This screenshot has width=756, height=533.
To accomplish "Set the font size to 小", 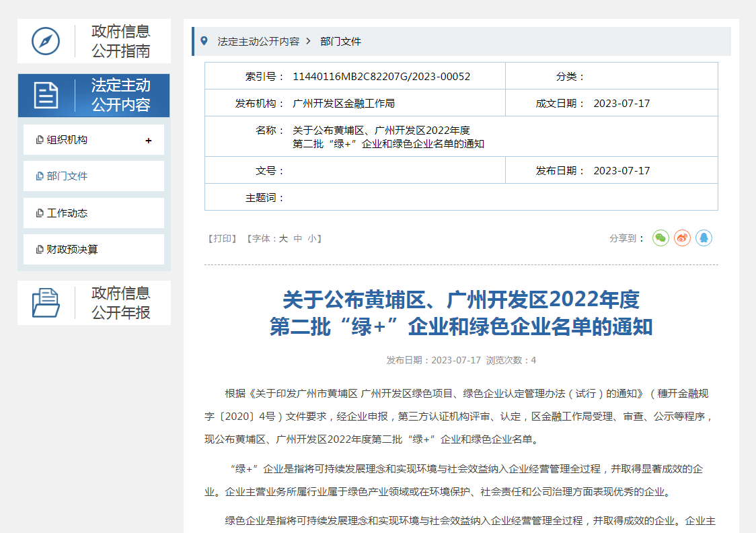I will pyautogui.click(x=312, y=238).
